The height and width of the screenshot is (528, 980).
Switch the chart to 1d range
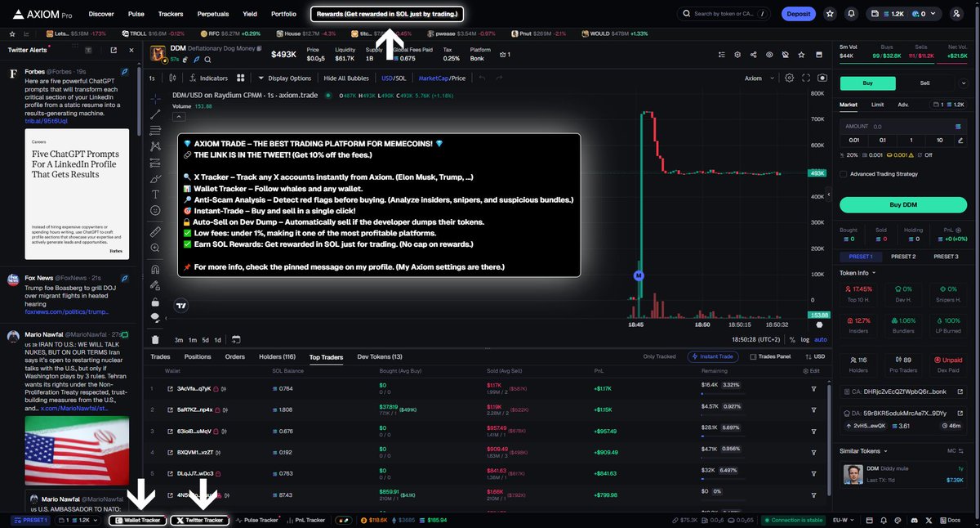217,339
